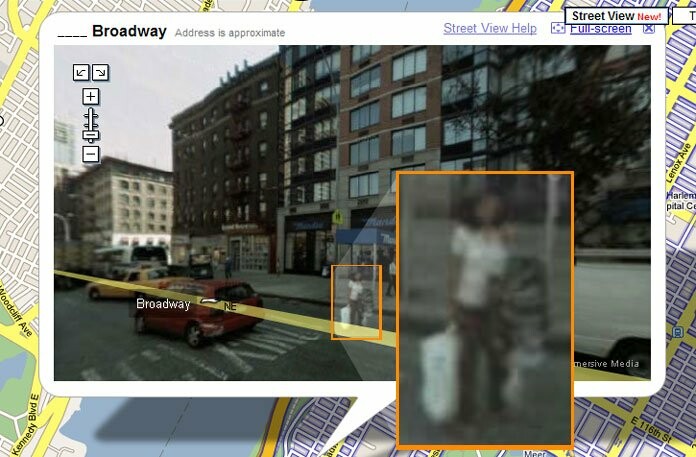Viewport: 696px width, 457px height.
Task: Zoom in with the plus button
Action: [x=91, y=96]
